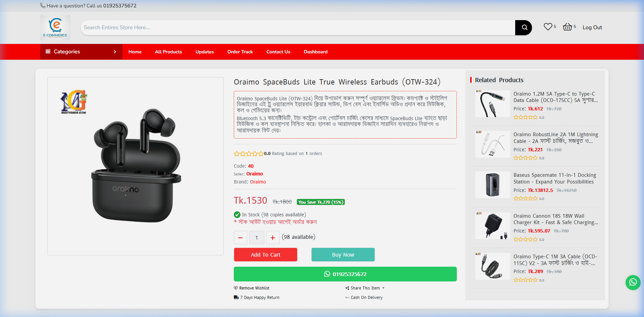Open the Order Track page
This screenshot has height=317, width=644.
point(240,52)
